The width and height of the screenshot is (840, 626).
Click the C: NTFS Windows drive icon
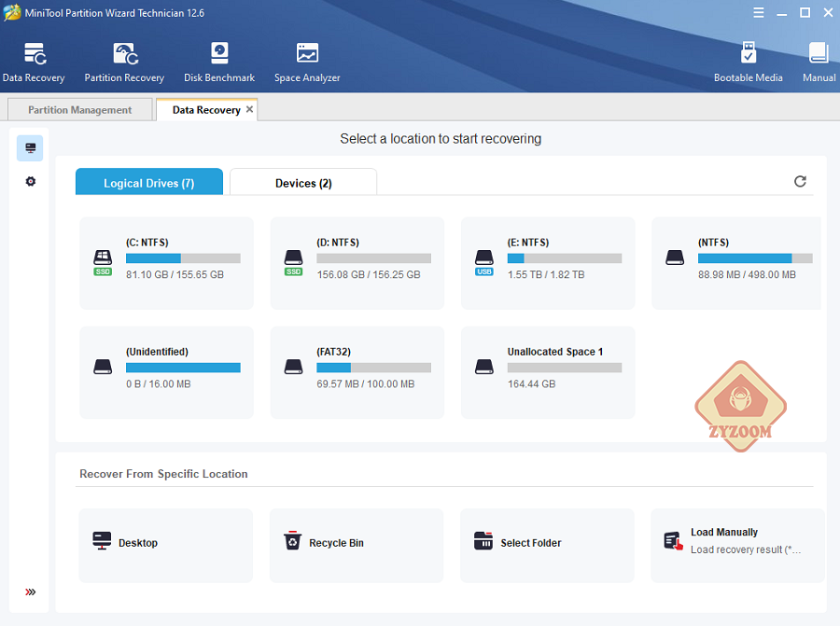click(103, 262)
